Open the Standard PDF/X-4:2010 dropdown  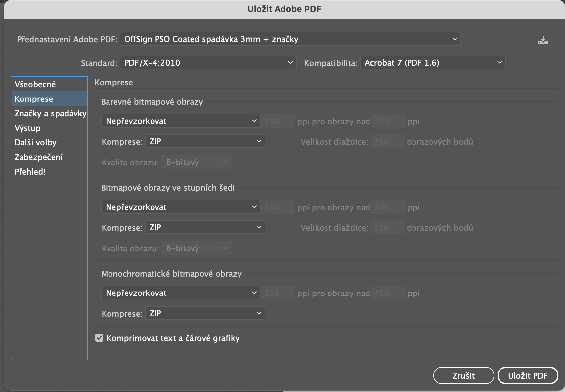(x=208, y=63)
